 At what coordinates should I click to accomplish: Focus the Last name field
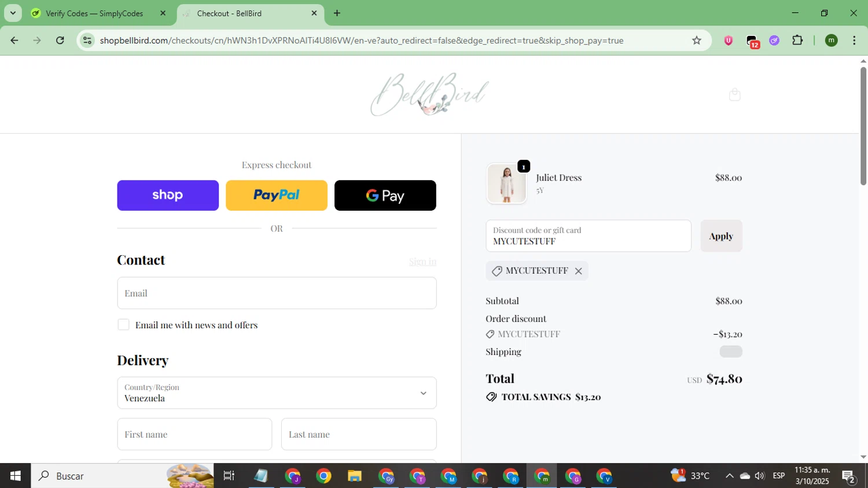359,434
